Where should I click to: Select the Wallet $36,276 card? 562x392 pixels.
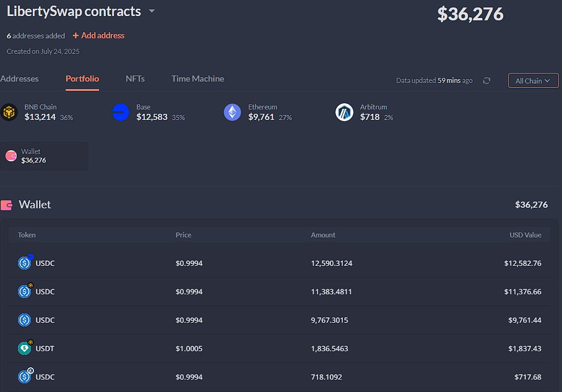pos(44,156)
